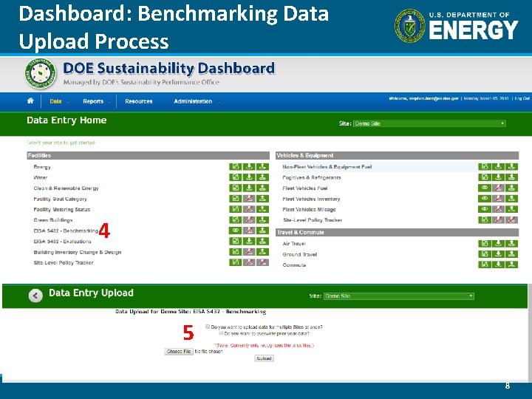Click the Travel & Commute section header
Screen dimensions: 532x399
(398, 233)
